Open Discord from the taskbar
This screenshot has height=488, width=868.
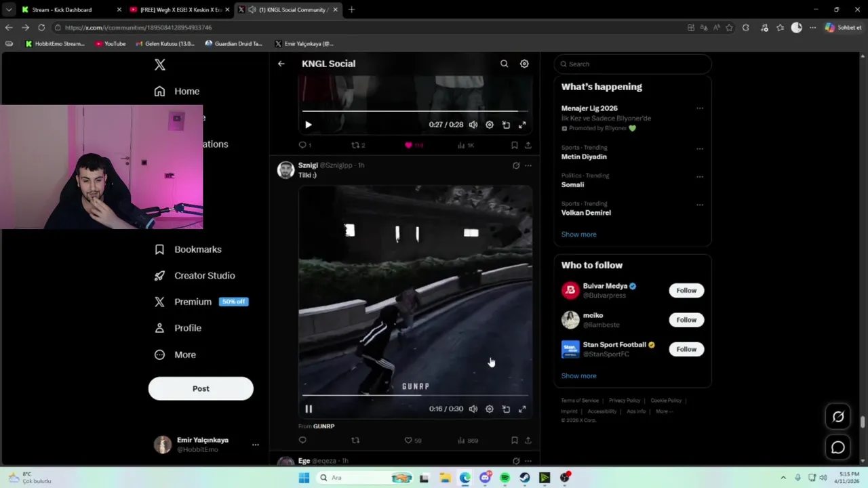pos(485,478)
